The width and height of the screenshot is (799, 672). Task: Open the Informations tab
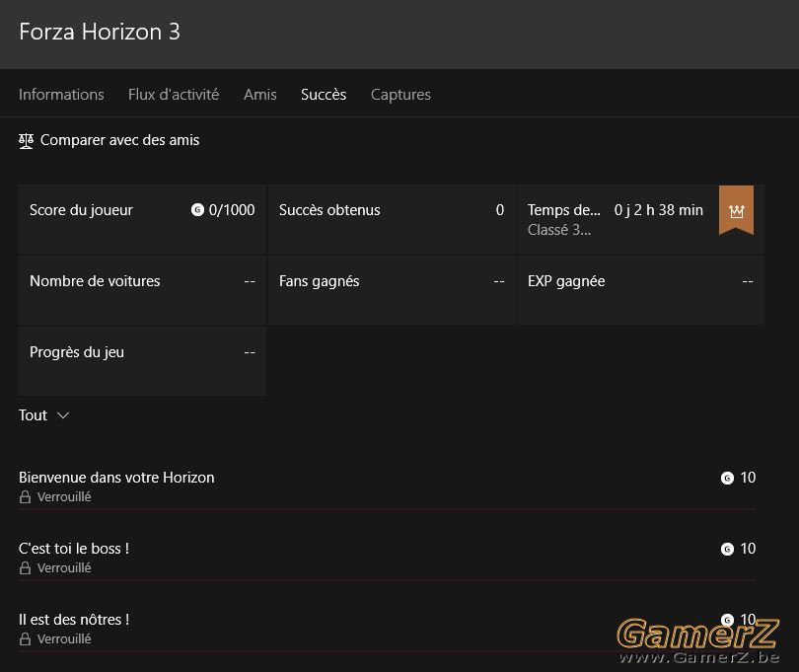(x=61, y=95)
